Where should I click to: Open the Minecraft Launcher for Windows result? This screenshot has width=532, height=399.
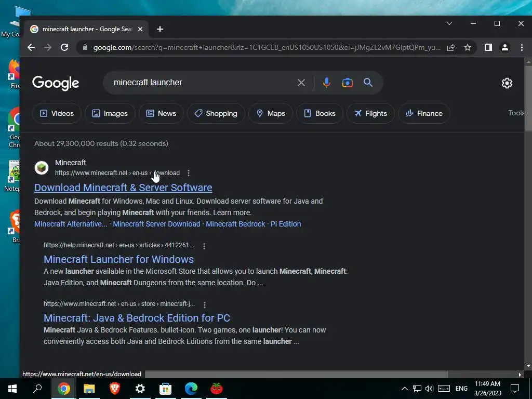coord(119,259)
